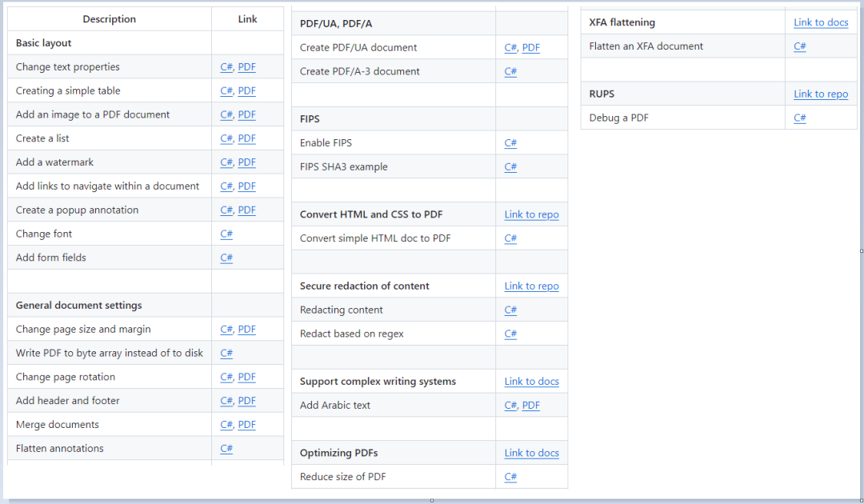Screen dimensions: 864x504
Task: Open C# link for Add form fields
Action: pyautogui.click(x=226, y=258)
